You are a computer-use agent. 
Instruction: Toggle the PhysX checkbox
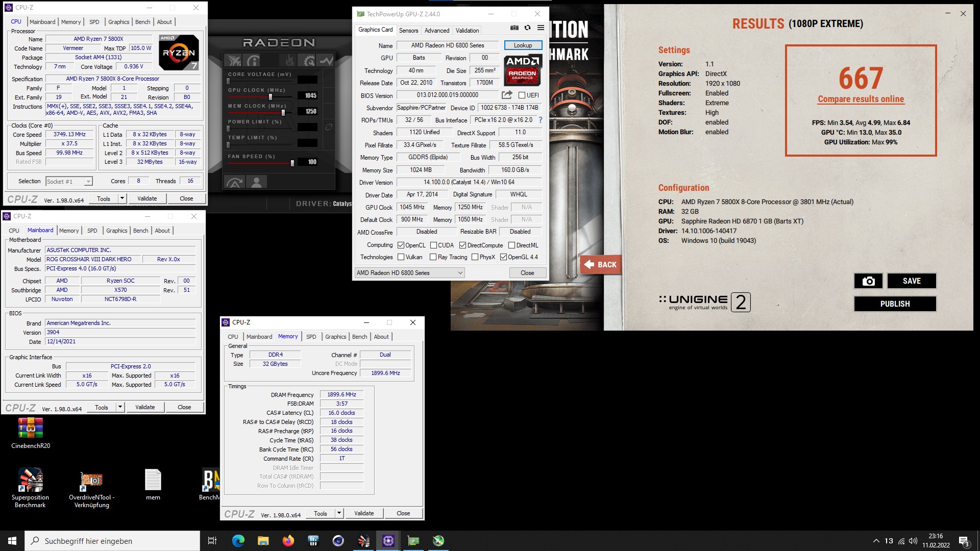475,257
